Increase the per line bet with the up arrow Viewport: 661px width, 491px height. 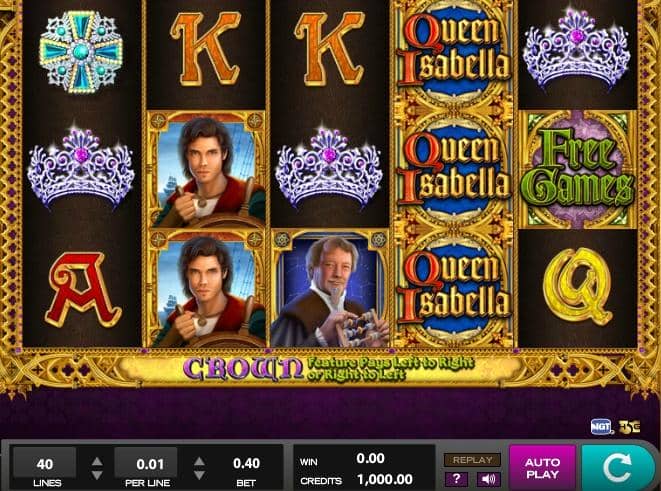pos(199,461)
